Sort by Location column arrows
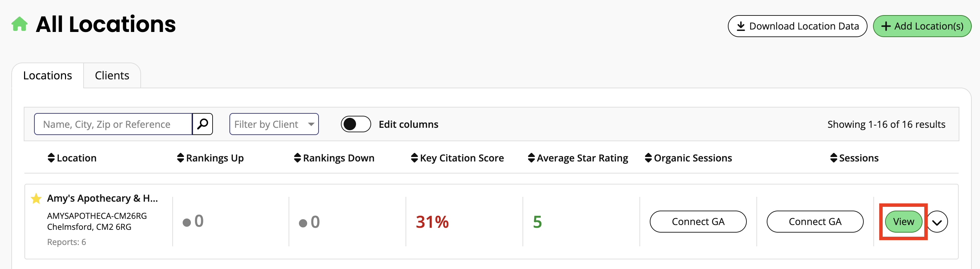The width and height of the screenshot is (980, 269). click(x=51, y=158)
